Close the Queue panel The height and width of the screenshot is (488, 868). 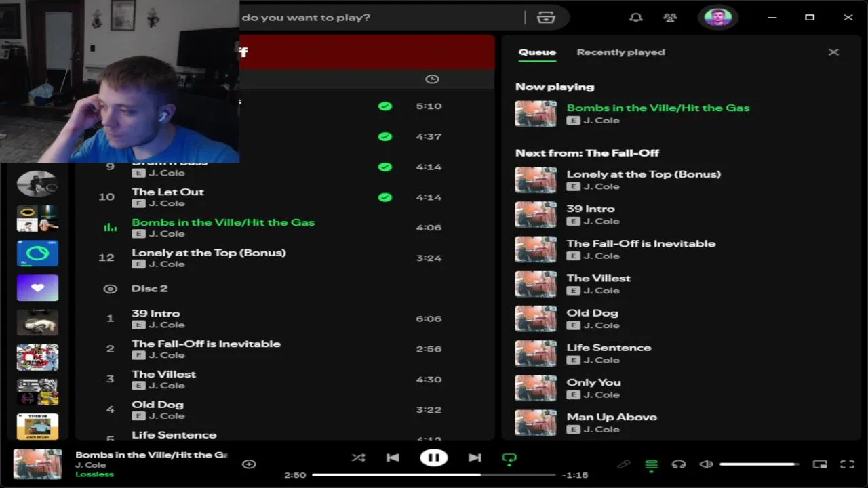(x=833, y=52)
